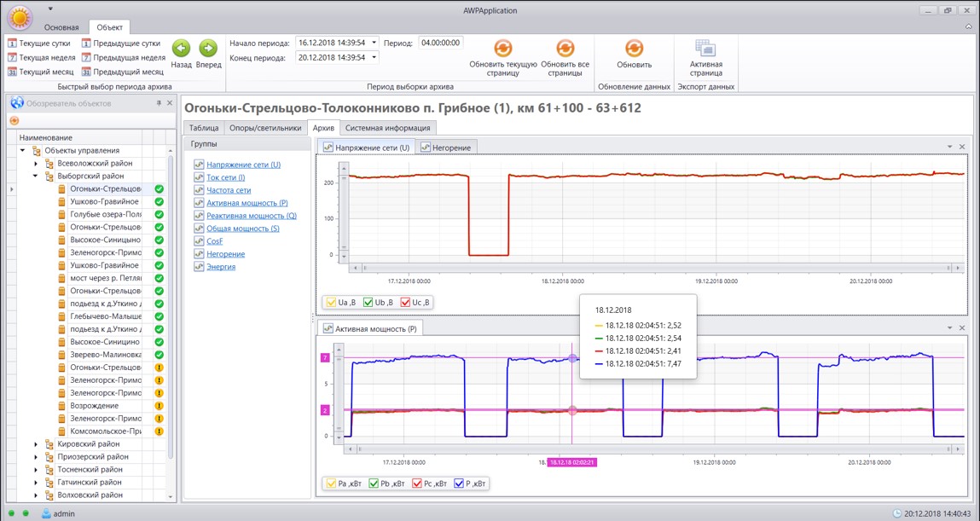Uncheck the P,кВт total power checkbox

point(460,483)
